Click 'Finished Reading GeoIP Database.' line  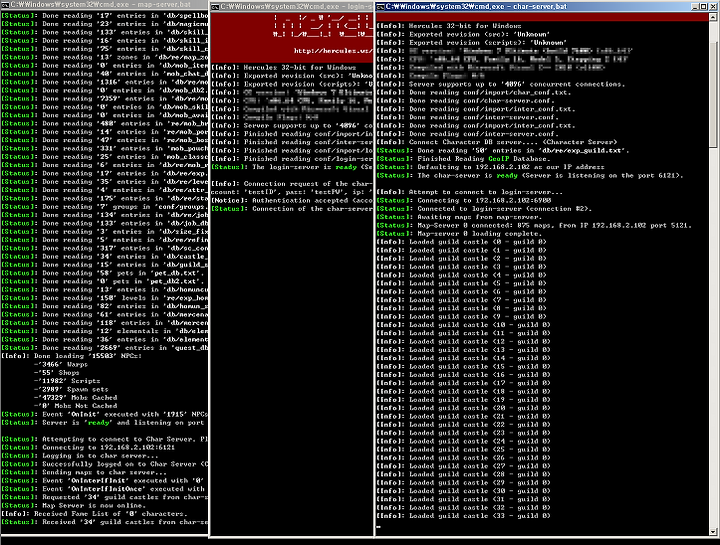point(463,158)
